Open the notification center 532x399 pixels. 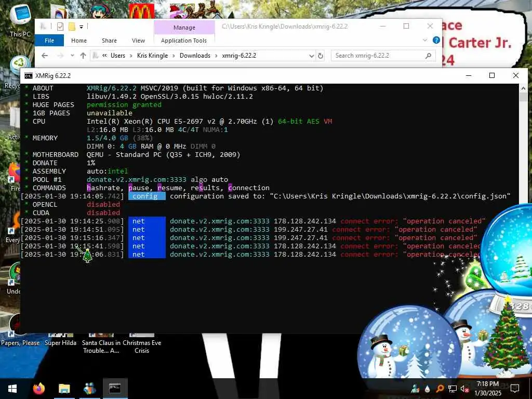point(515,389)
